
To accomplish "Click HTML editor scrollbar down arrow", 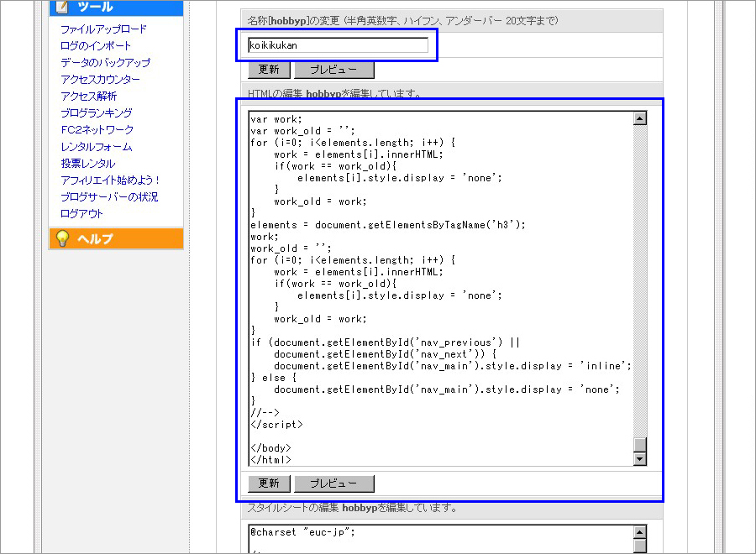I will pyautogui.click(x=640, y=459).
